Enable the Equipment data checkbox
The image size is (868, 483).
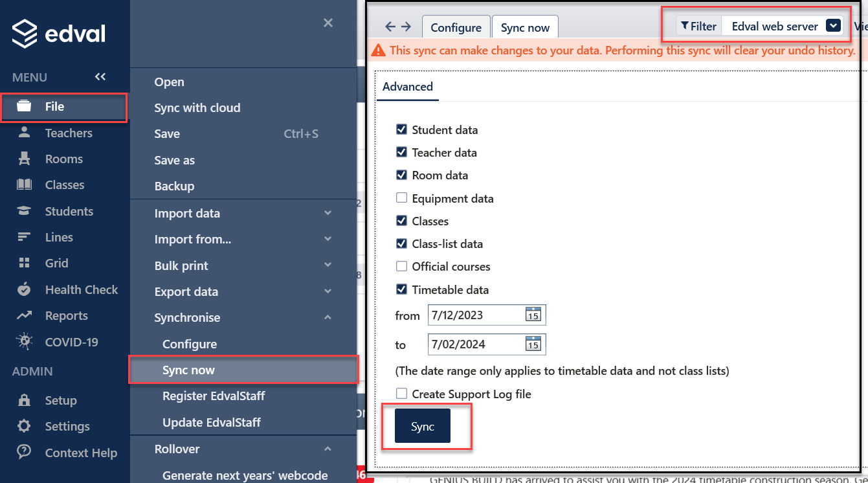tap(401, 198)
